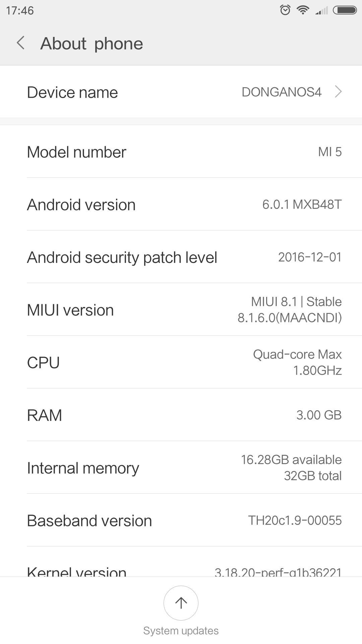Select the CPU info row

click(x=181, y=362)
